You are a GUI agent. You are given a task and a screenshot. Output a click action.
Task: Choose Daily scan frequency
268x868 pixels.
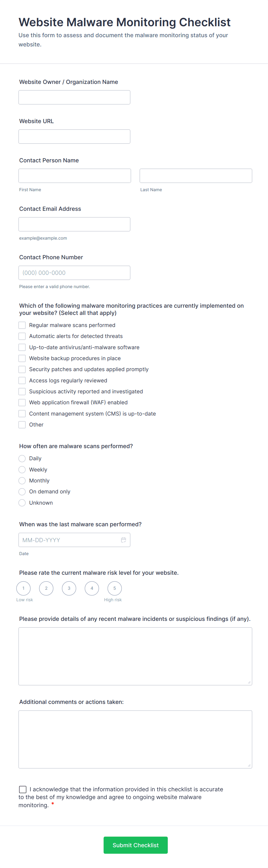click(x=22, y=458)
